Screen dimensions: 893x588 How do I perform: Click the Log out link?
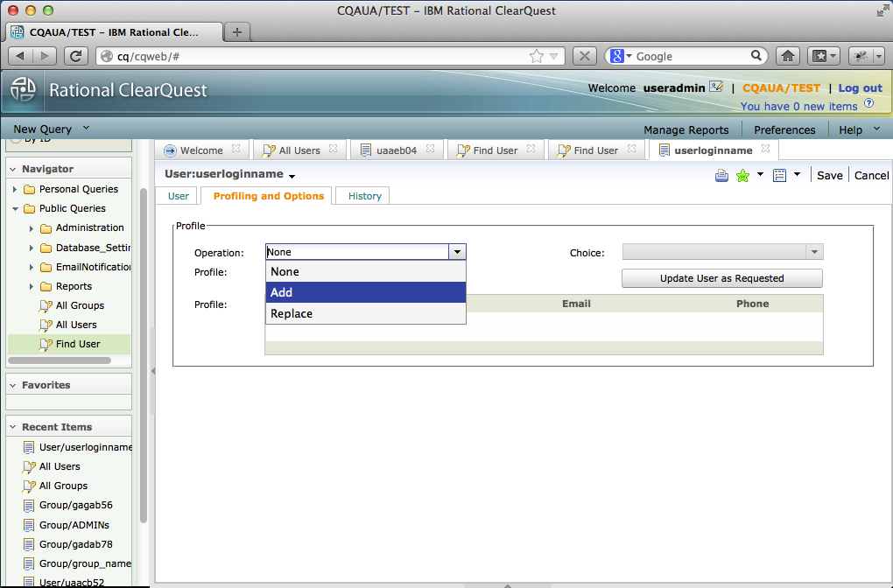(x=860, y=88)
